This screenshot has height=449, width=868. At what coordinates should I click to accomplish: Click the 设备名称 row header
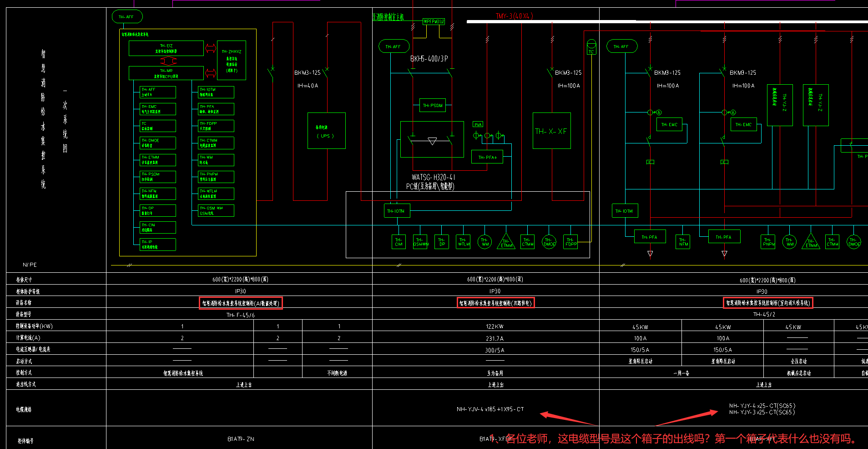(24, 302)
